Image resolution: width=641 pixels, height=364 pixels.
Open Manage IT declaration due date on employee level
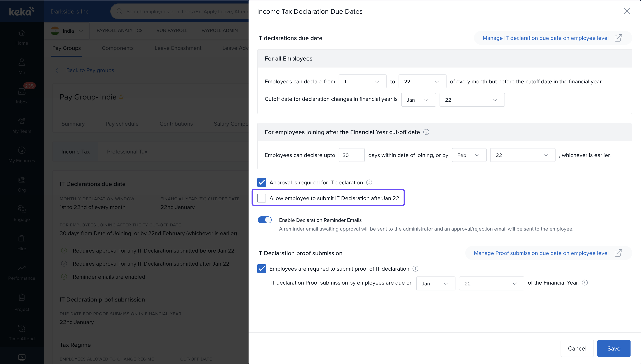coord(545,38)
